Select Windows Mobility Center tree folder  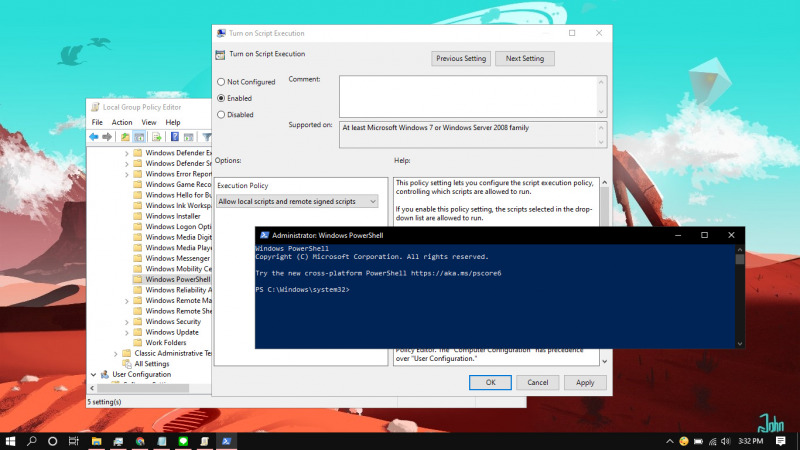[172, 269]
